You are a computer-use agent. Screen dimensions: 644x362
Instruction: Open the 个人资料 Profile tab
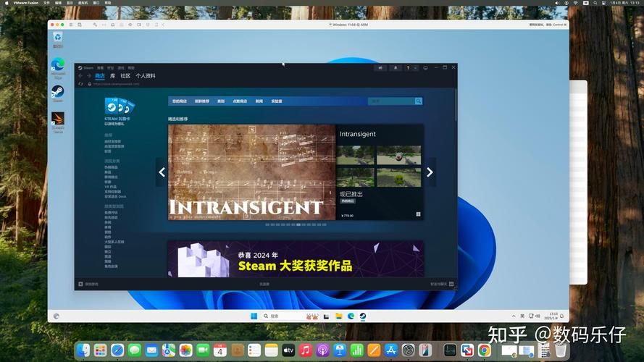[x=146, y=76]
